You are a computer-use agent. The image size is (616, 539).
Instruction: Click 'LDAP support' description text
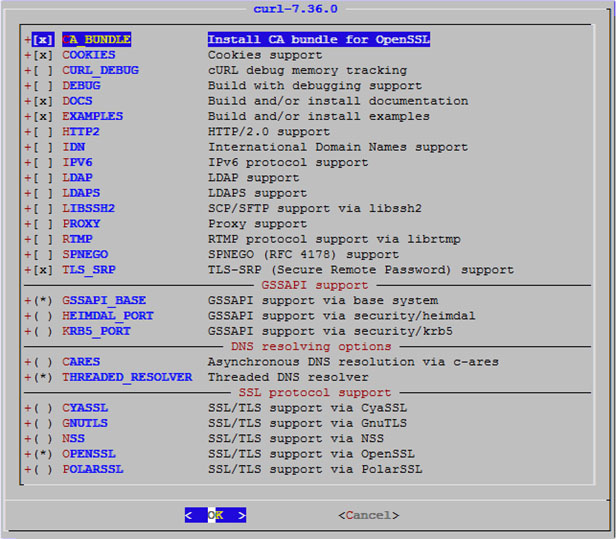click(x=253, y=178)
